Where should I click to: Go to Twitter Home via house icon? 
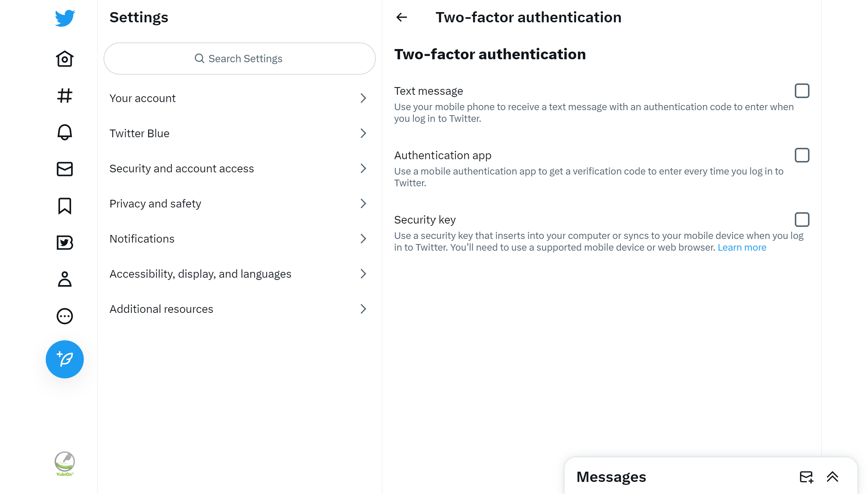(65, 59)
